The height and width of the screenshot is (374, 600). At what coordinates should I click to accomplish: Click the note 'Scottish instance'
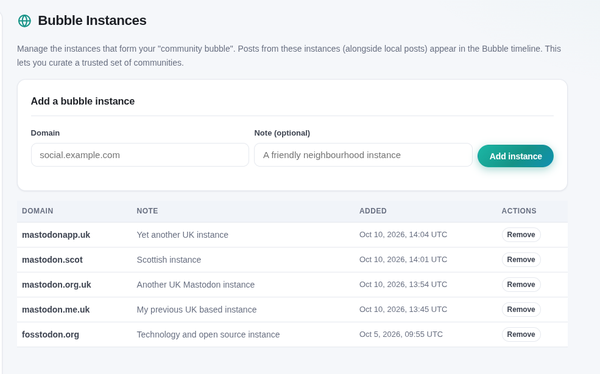coord(169,260)
